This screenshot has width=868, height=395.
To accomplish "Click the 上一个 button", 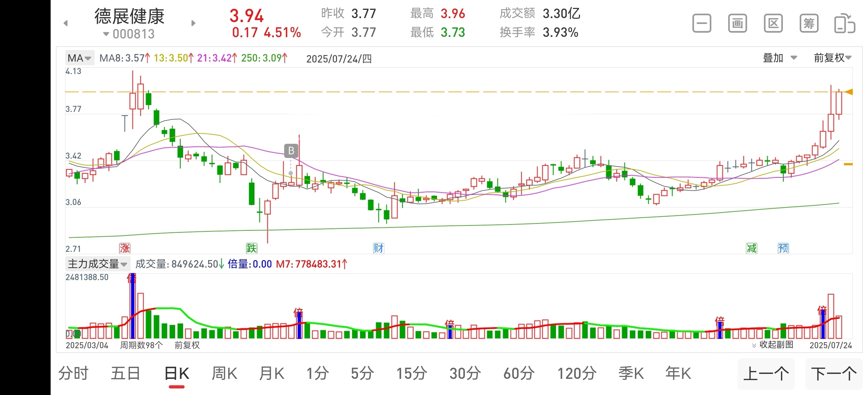I will 766,374.
